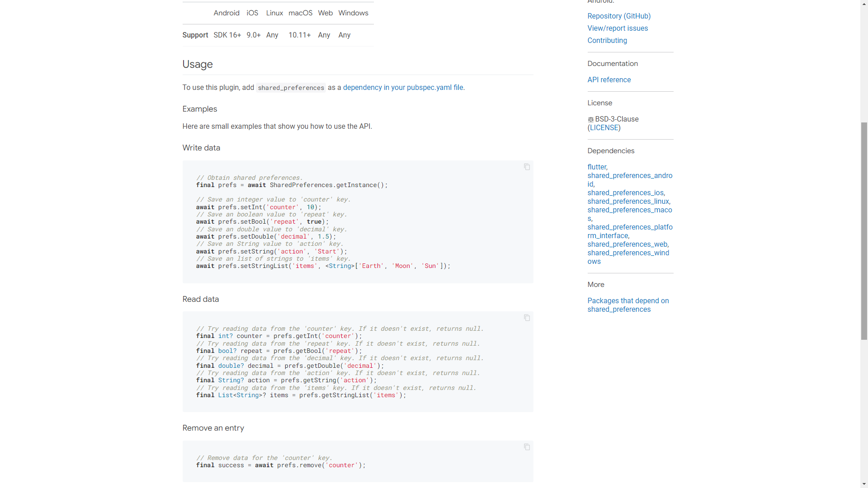868x488 pixels.
Task: Click the license scale icon beside BSD-3-Clause
Action: (590, 119)
